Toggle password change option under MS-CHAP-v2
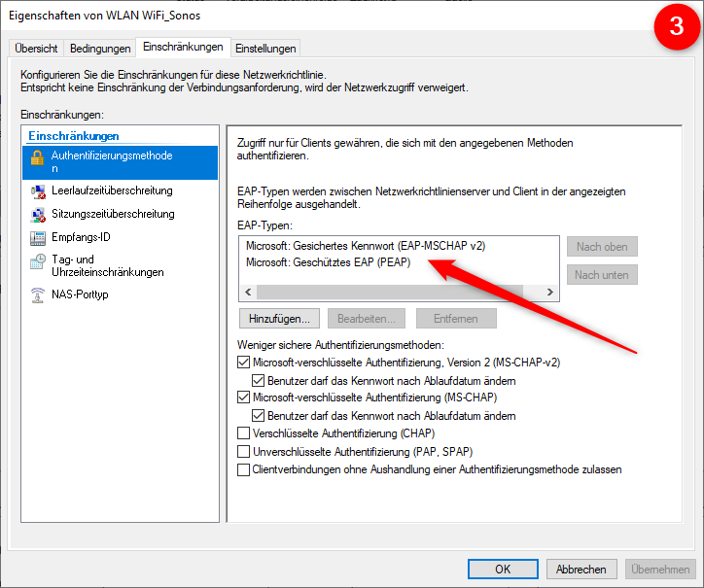 coord(258,381)
